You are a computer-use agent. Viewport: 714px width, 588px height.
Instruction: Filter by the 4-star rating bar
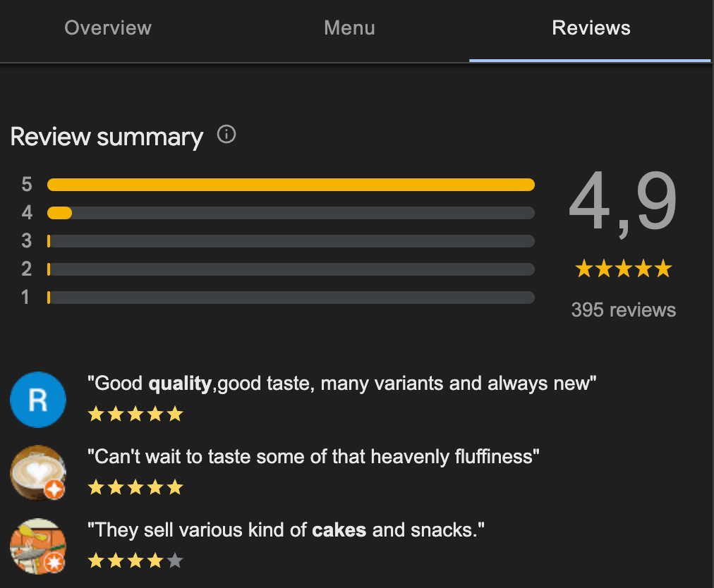(x=291, y=213)
